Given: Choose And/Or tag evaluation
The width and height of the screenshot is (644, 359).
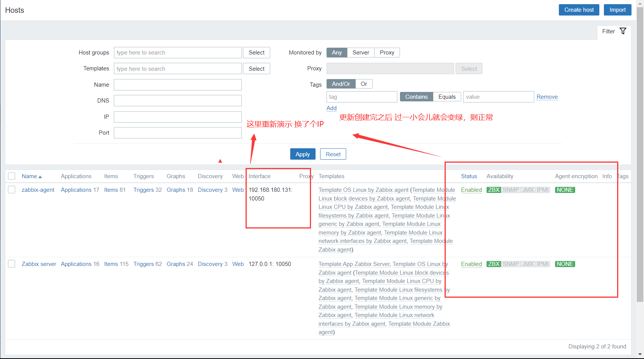Looking at the screenshot, I should coord(341,84).
